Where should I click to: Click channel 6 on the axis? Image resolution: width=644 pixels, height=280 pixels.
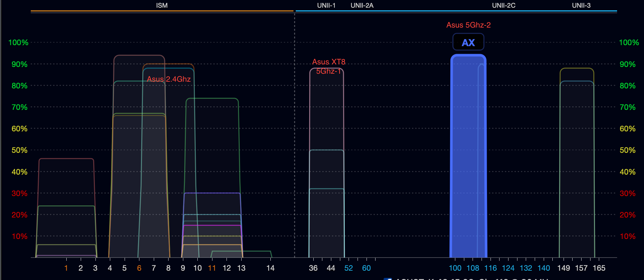[x=139, y=268]
